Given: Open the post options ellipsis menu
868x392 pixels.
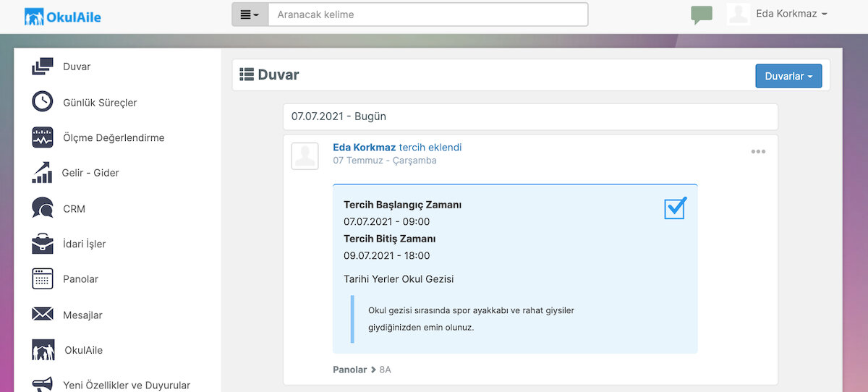Looking at the screenshot, I should tap(758, 152).
